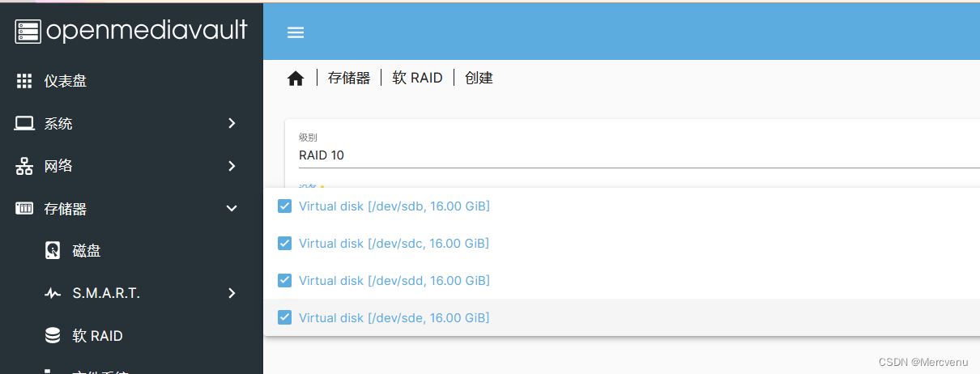Click the Storage drive icon

tap(24, 208)
